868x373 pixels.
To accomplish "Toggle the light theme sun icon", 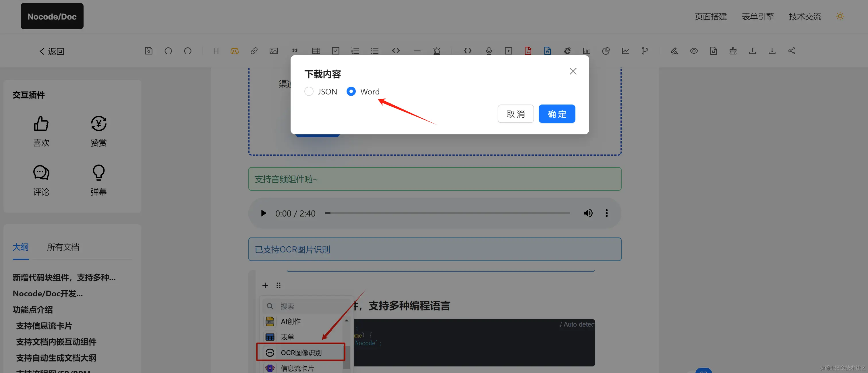I will point(840,16).
